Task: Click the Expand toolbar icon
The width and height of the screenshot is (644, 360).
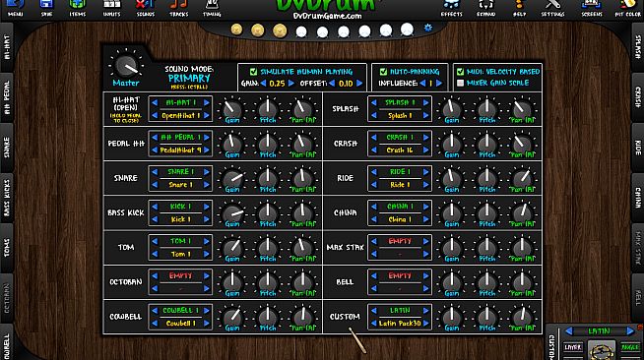Action: tap(485, 8)
